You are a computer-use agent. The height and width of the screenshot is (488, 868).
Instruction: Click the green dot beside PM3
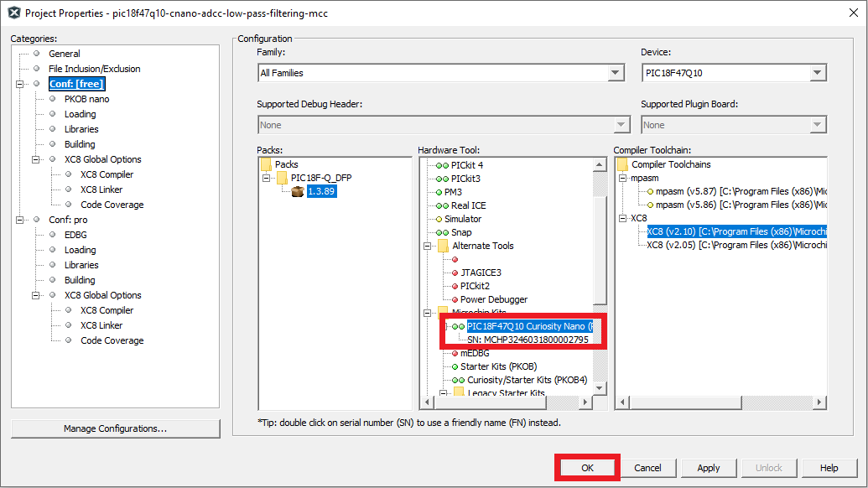[x=439, y=192]
